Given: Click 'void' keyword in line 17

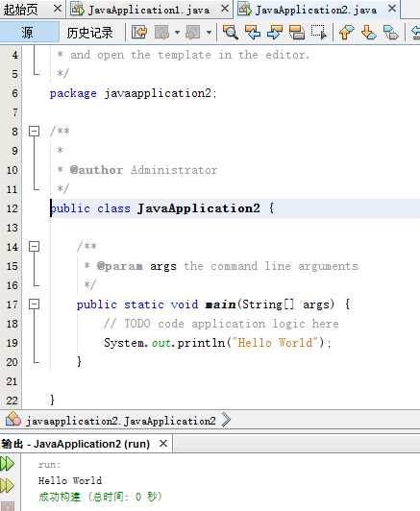Looking at the screenshot, I should point(185,304).
